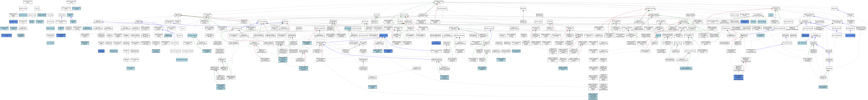
Task: Click the molecular_function root node
Action: tap(28, 2)
